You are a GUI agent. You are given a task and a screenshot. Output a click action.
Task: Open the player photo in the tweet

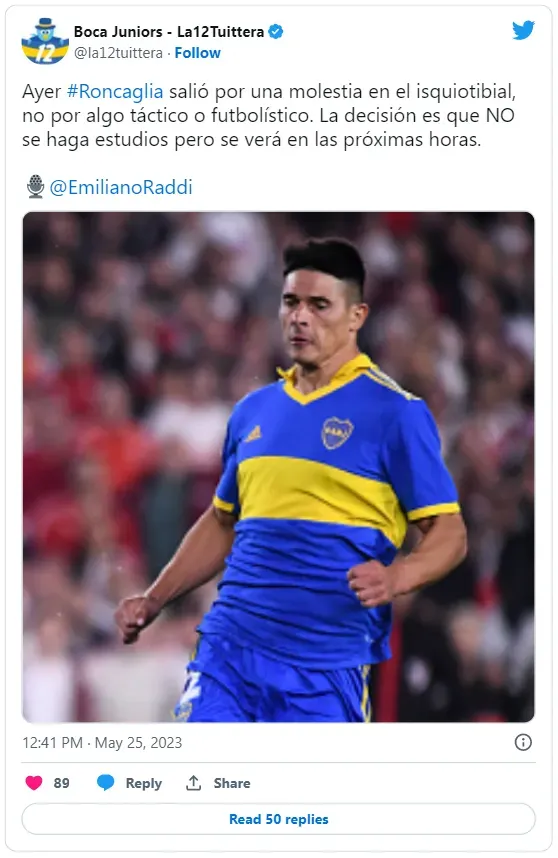(278, 467)
